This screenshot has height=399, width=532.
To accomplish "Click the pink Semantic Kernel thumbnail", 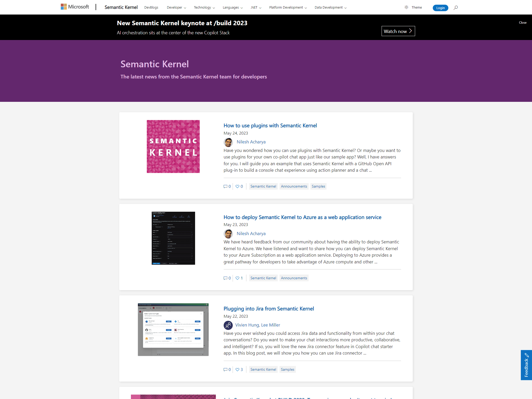I will (173, 147).
